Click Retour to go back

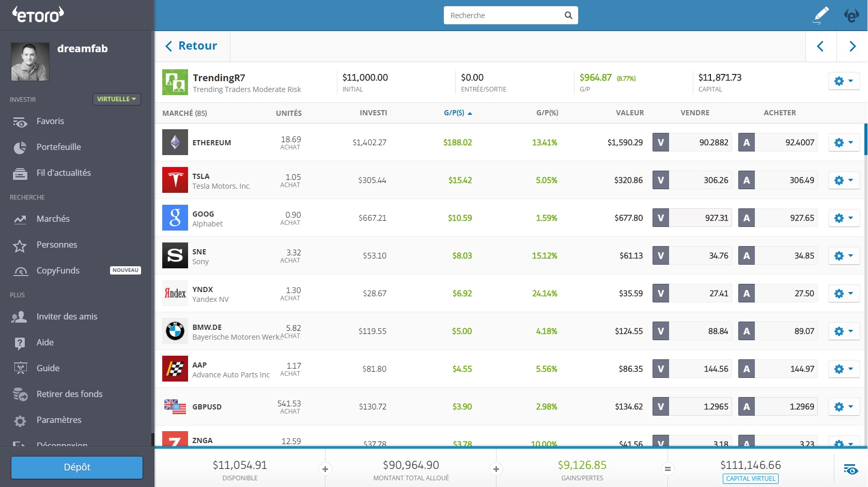click(x=192, y=46)
